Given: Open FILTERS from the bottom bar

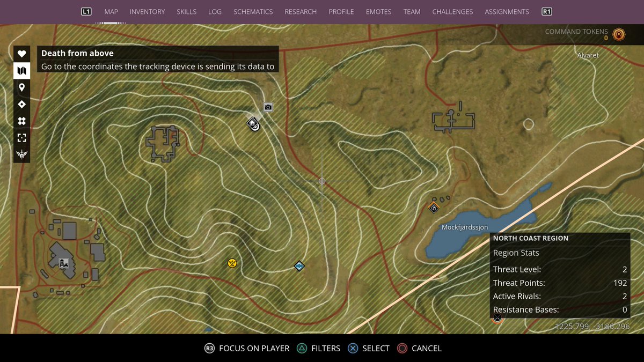Looking at the screenshot, I should coord(326,348).
